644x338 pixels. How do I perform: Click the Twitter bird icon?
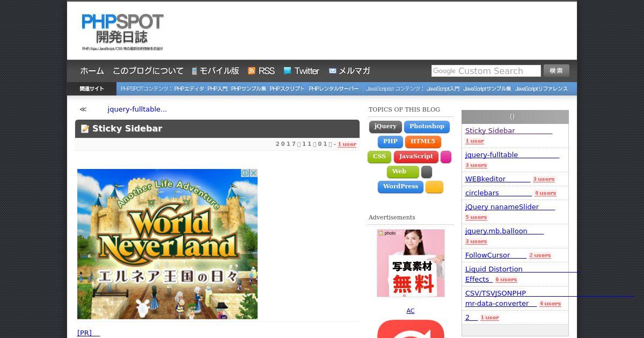[287, 71]
